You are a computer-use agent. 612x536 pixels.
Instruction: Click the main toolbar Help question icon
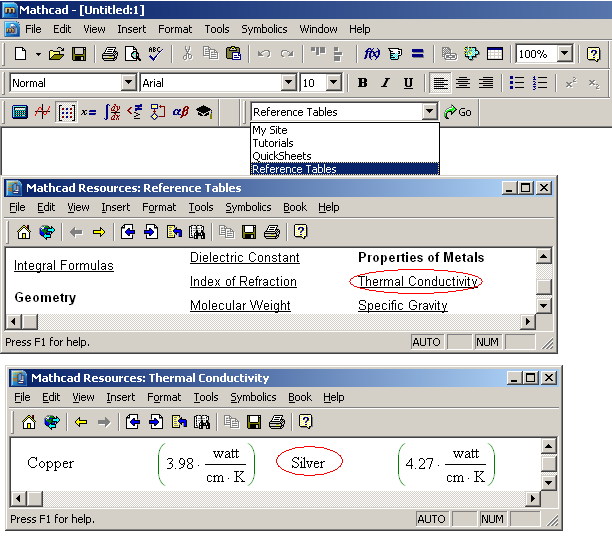593,54
